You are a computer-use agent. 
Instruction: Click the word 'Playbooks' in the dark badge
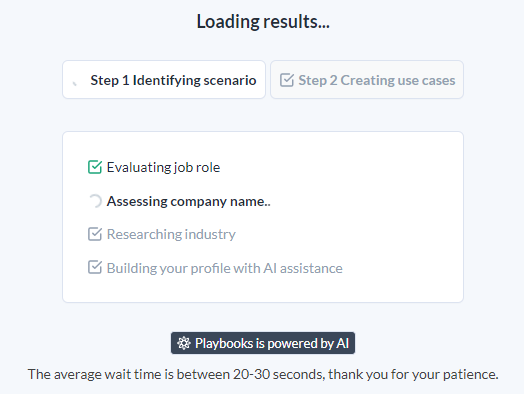pos(224,344)
